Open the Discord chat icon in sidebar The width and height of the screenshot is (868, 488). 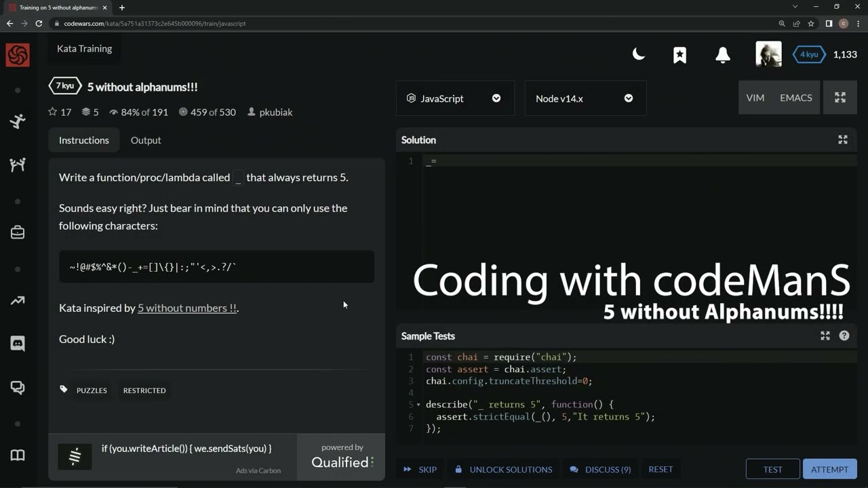point(18,344)
